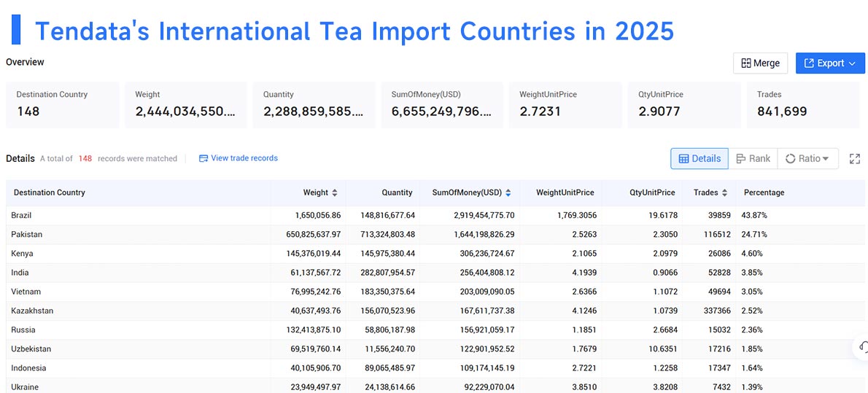The width and height of the screenshot is (868, 393).
Task: Select the Brazil row
Action: 435,215
